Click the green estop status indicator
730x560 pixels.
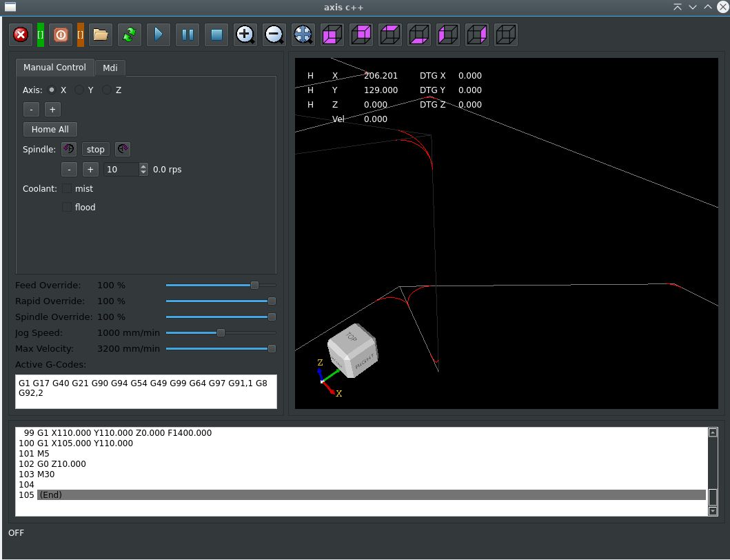click(x=41, y=34)
